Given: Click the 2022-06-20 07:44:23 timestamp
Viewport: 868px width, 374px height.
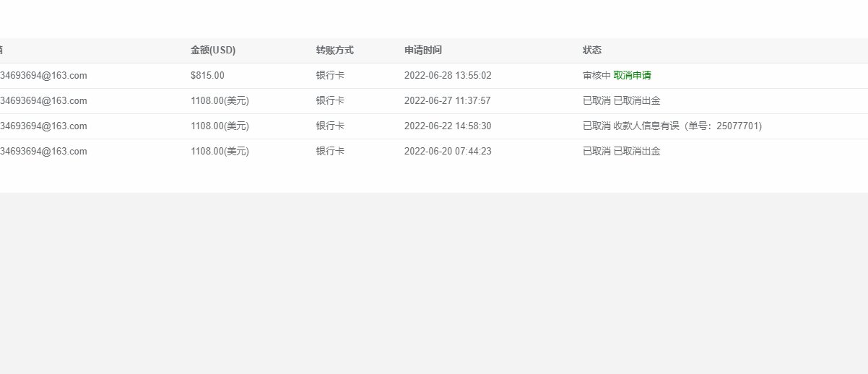Looking at the screenshot, I should [448, 152].
